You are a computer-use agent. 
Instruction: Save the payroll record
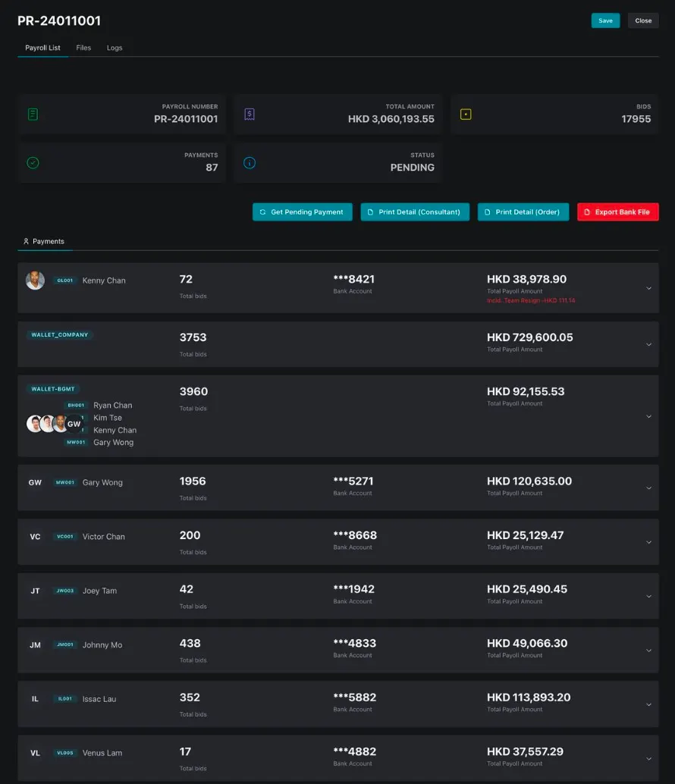pos(605,20)
